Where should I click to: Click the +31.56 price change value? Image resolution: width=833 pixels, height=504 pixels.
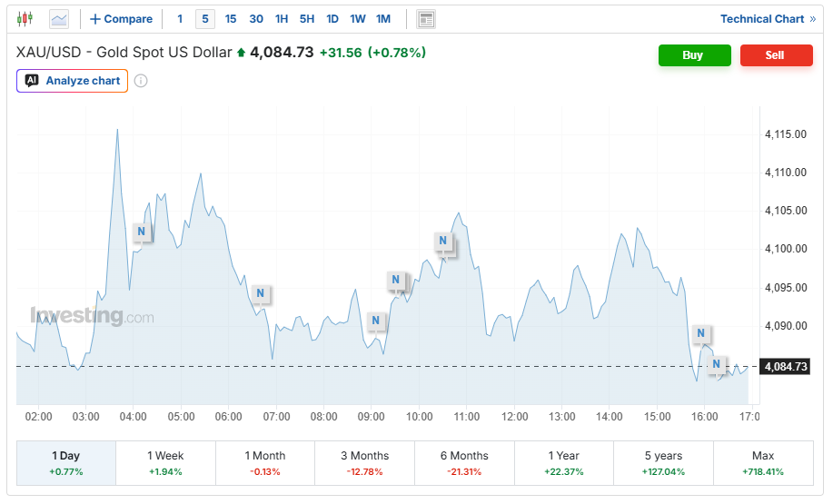point(341,53)
